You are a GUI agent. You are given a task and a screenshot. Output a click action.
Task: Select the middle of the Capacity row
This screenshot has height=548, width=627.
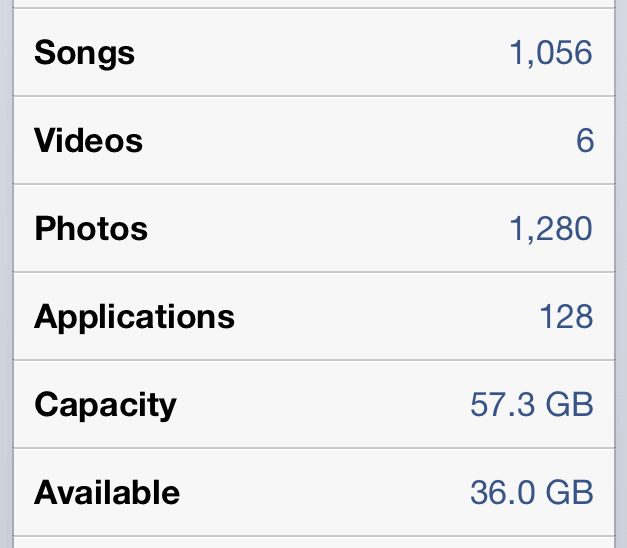(x=313, y=405)
